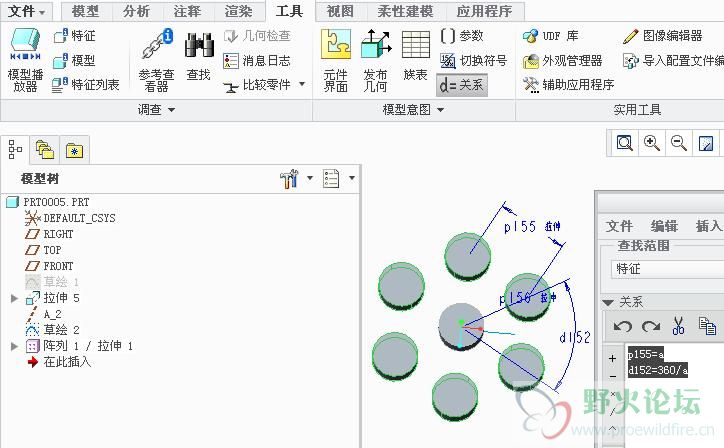The width and height of the screenshot is (724, 448).
Task: Open UDF 库 library
Action: click(551, 36)
